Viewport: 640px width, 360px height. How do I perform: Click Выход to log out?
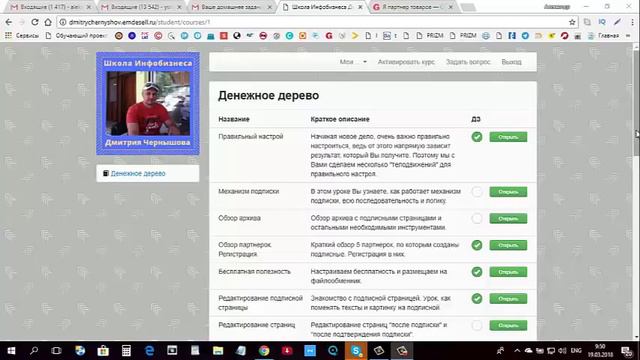(511, 62)
